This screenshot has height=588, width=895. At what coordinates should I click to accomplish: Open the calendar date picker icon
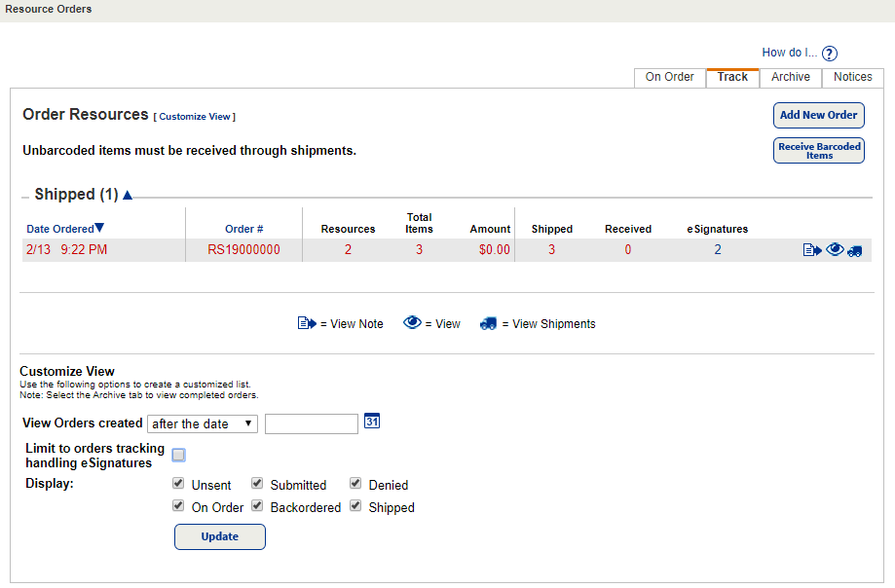point(372,421)
